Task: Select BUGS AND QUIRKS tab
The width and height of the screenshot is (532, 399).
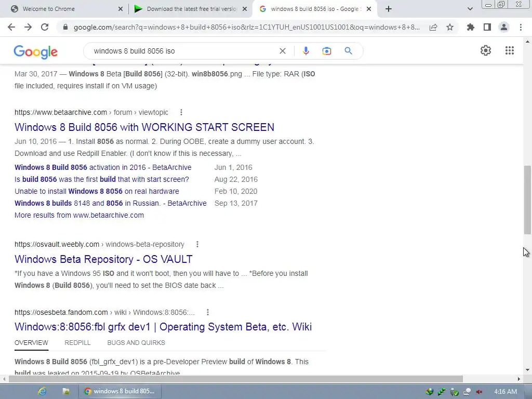Action: click(136, 343)
